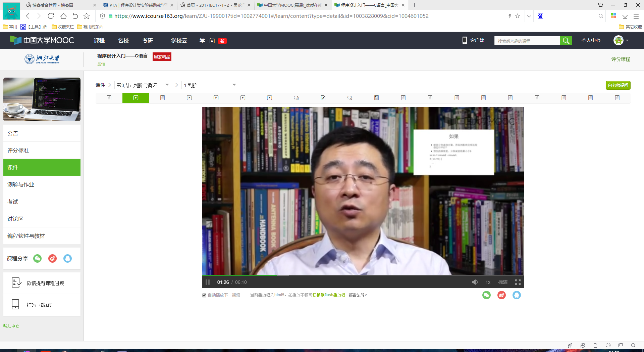Click the 向老师提问 button
The image size is (644, 352).
point(618,85)
